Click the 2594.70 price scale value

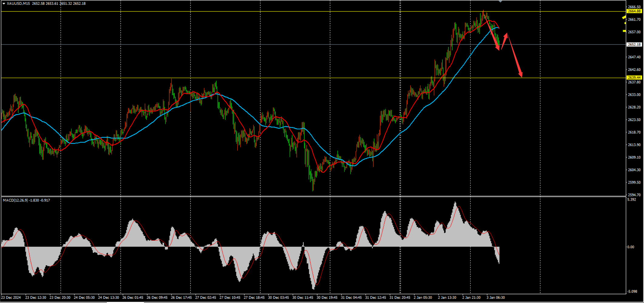click(x=634, y=195)
